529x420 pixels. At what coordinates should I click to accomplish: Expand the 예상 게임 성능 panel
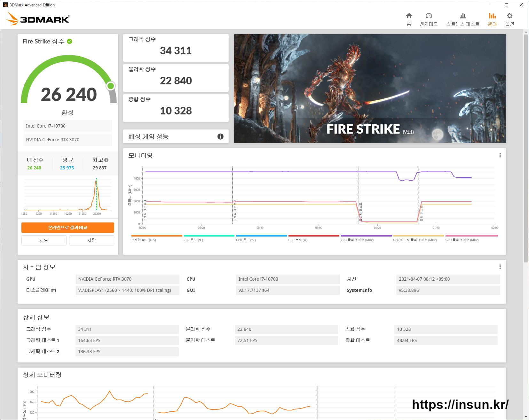[176, 136]
